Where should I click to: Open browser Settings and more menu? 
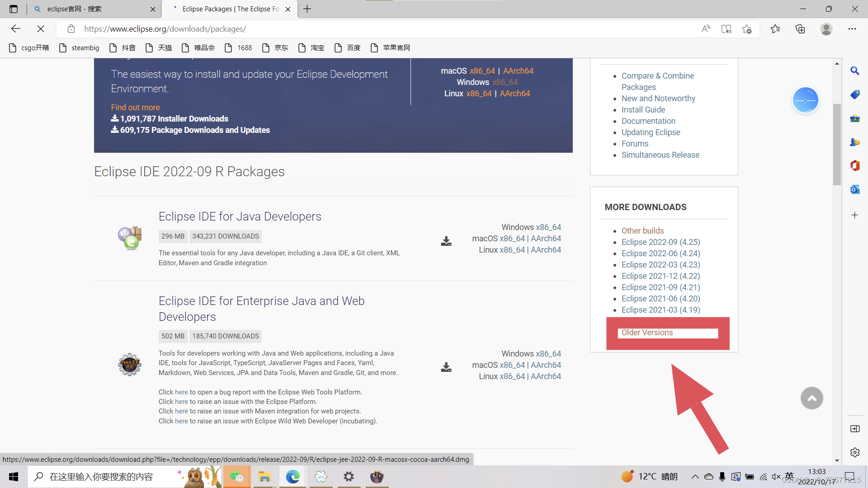tap(852, 29)
